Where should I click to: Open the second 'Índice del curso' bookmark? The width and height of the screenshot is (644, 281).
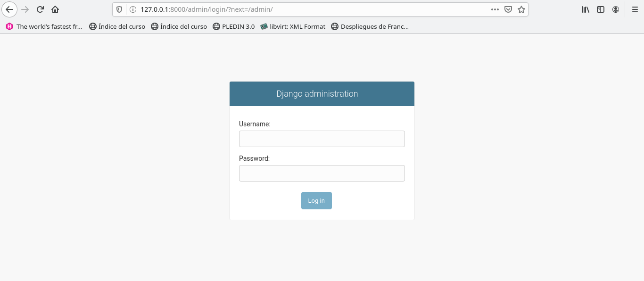click(x=179, y=26)
